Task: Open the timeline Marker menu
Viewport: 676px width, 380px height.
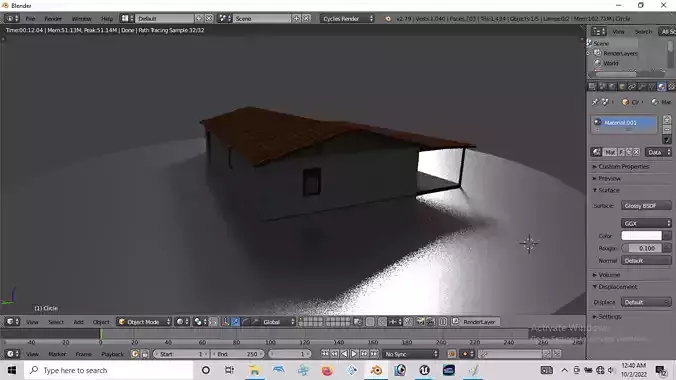Action: [57, 354]
